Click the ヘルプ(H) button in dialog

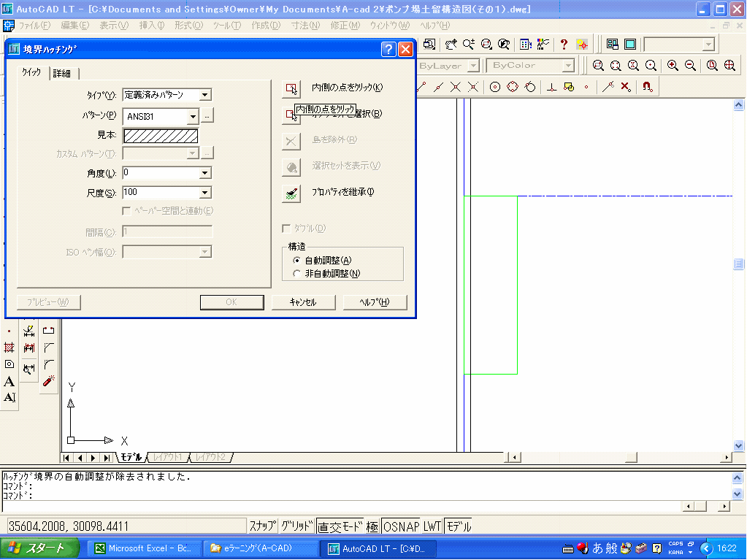click(x=375, y=302)
